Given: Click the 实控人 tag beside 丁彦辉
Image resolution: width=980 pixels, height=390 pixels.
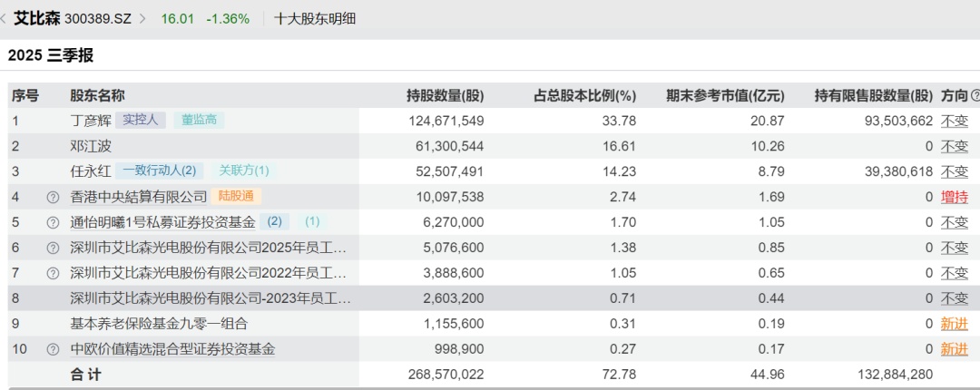Looking at the screenshot, I should 141,120.
